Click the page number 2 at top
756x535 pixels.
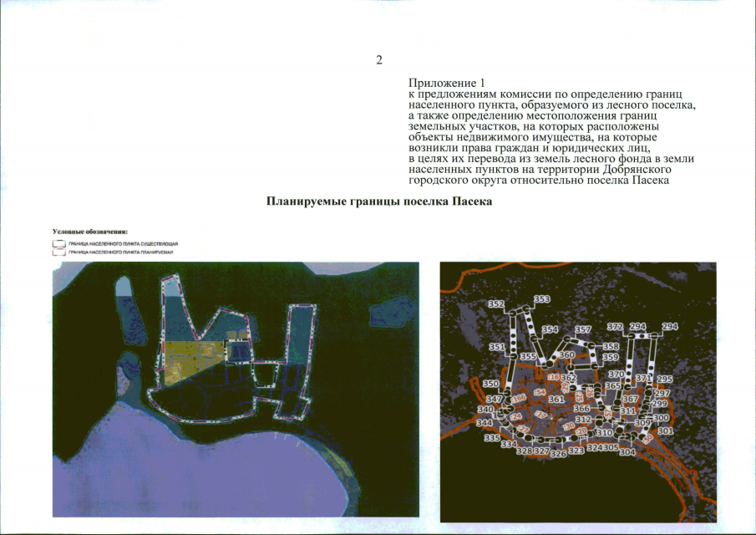(379, 60)
